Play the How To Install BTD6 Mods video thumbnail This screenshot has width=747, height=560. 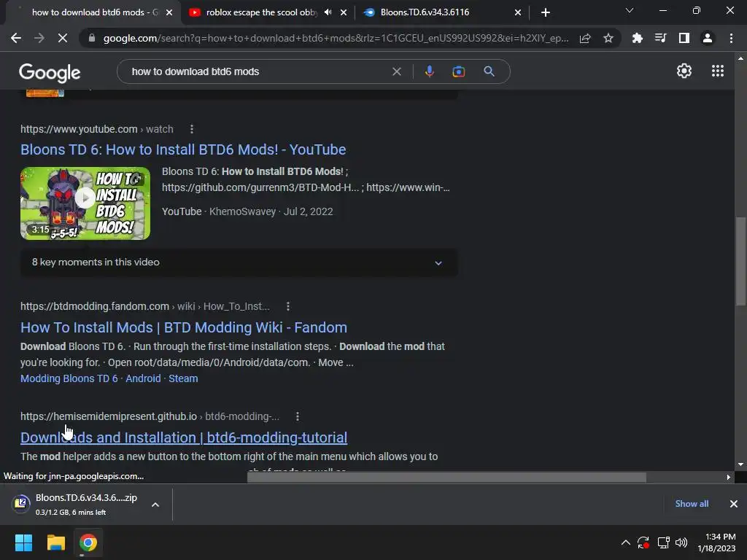tap(85, 203)
